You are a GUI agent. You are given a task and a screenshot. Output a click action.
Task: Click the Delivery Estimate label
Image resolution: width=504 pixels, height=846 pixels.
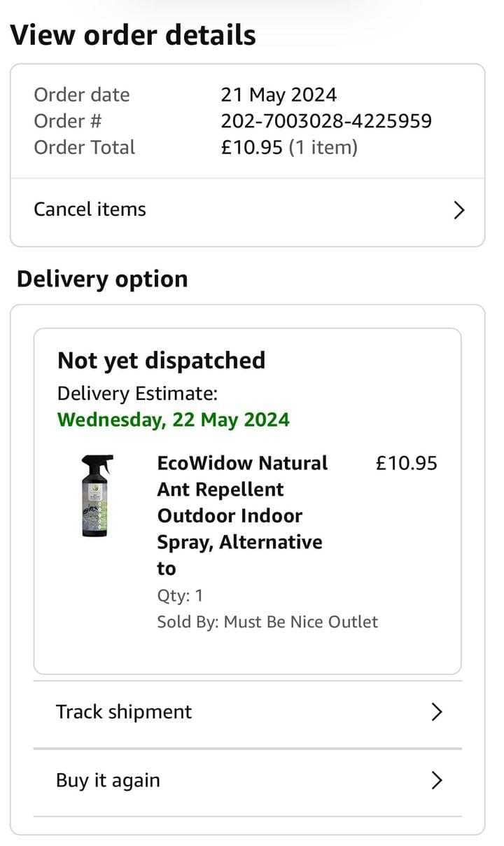pos(137,394)
